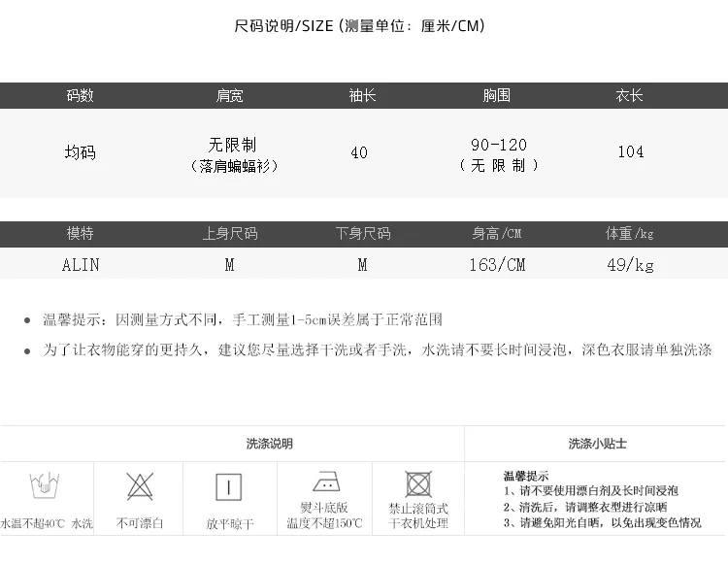
Task: Click the M under 下身尺码
Action: coord(362,265)
